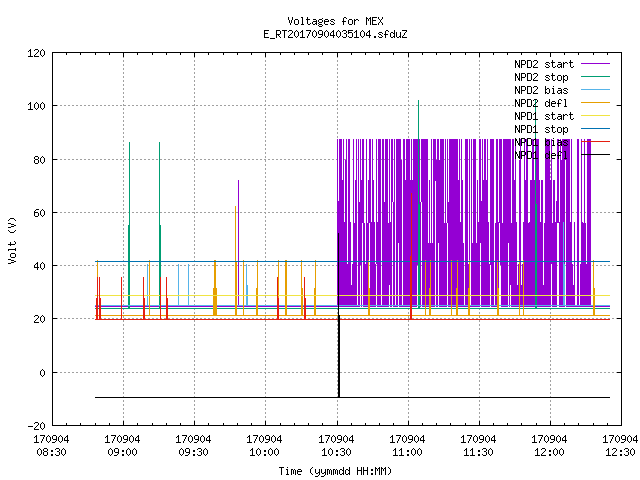Click the y-axis label 'Volt (V)'
Screen dimensions: 640x480
(x=12, y=240)
